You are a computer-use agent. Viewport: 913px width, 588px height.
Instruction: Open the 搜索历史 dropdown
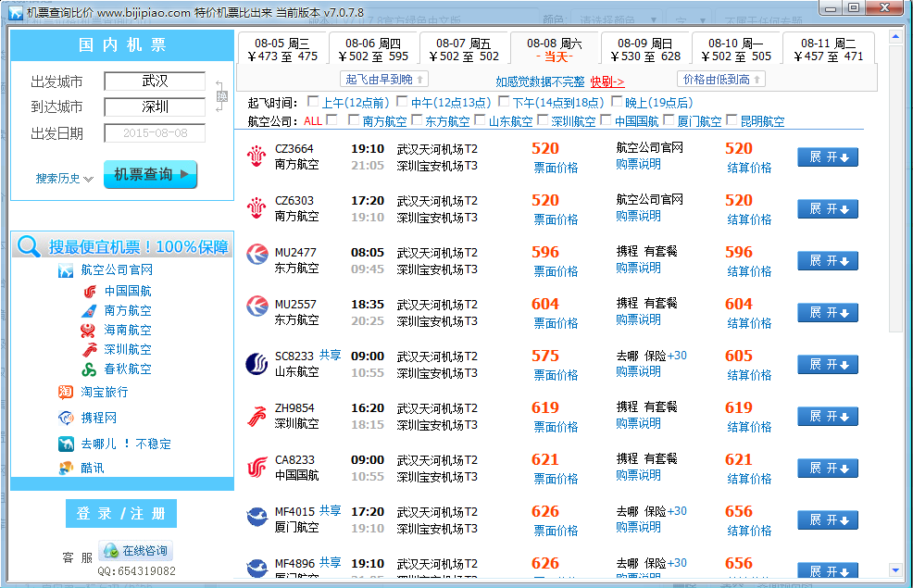(65, 179)
